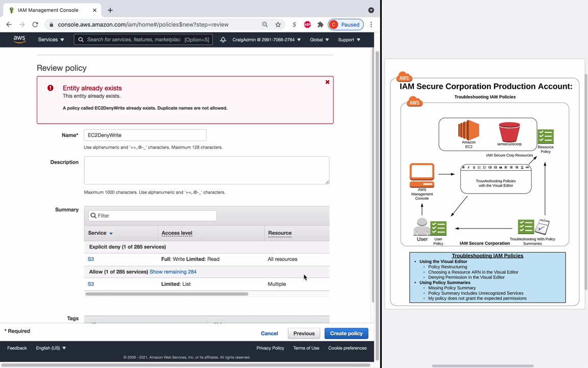Click the Amazon EC2 icon in diagram

[469, 130]
